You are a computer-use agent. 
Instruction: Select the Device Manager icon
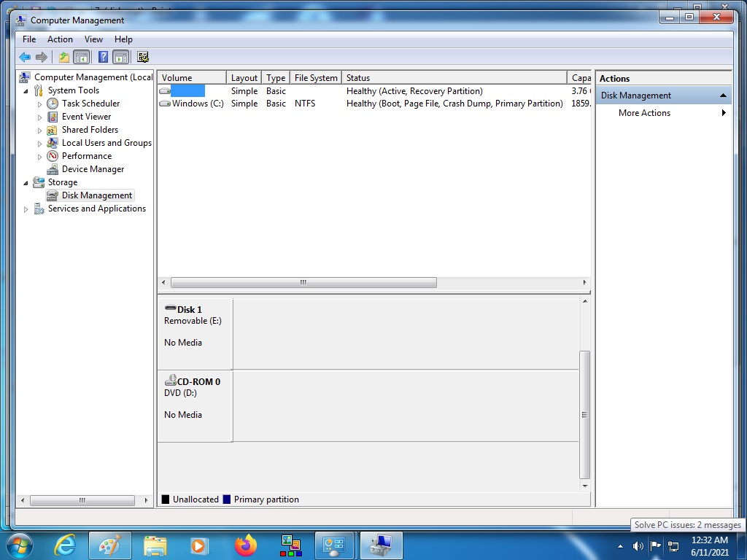click(x=53, y=169)
